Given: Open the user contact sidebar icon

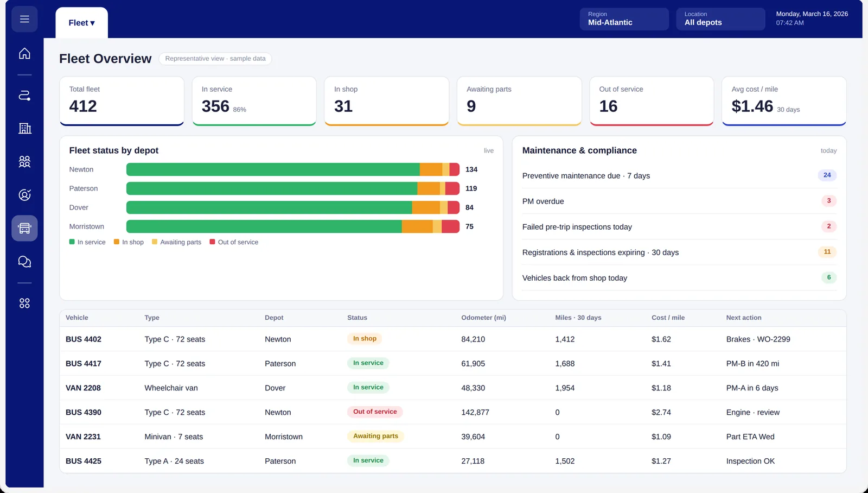Looking at the screenshot, I should 24,195.
